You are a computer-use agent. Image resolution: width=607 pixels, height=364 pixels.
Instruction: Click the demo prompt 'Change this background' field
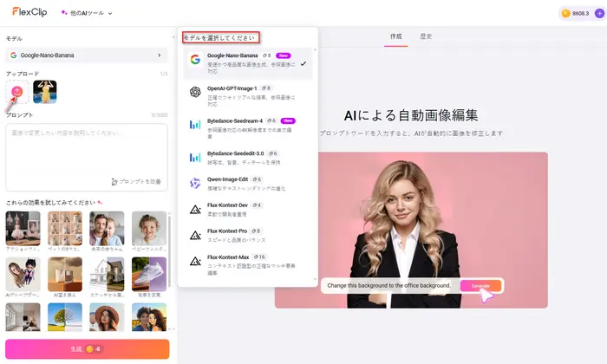point(389,285)
